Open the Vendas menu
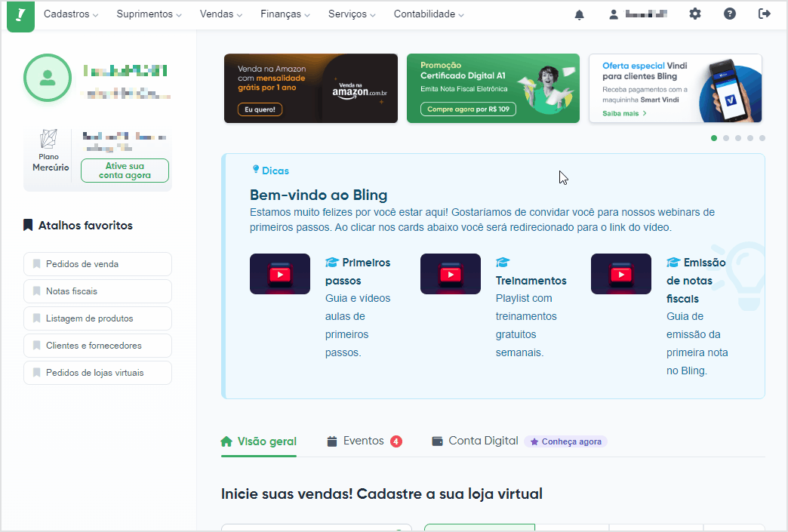 pyautogui.click(x=221, y=14)
